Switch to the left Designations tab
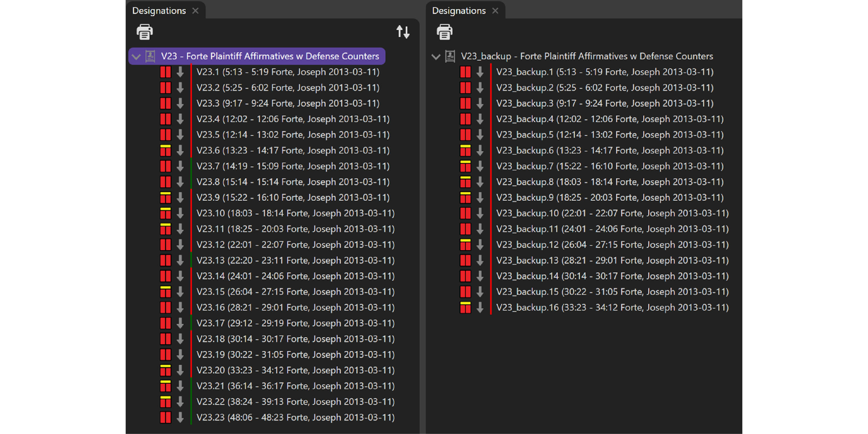 coord(159,11)
